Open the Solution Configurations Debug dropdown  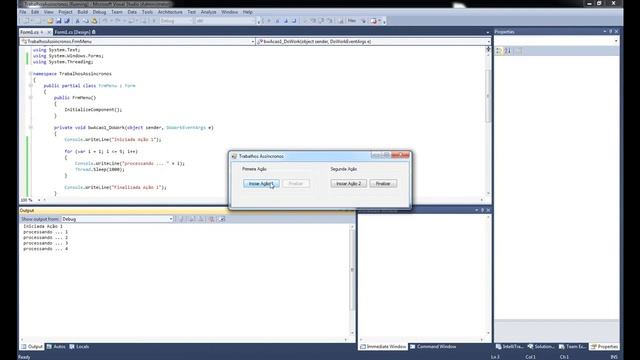[x=176, y=21]
